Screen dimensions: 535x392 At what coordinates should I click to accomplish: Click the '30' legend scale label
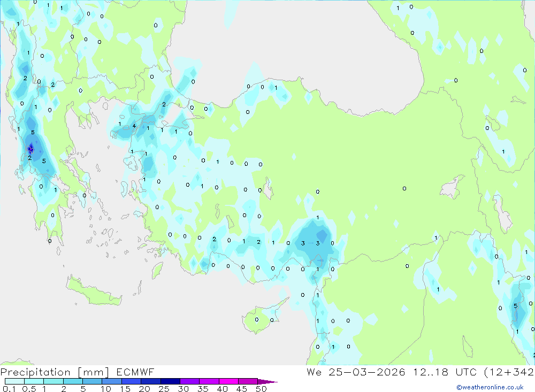point(183,389)
